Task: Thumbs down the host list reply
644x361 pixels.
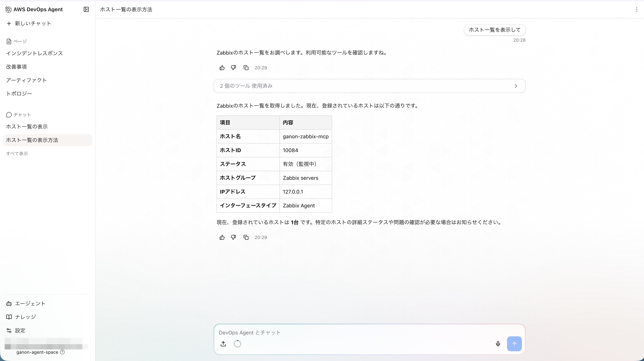Action: click(x=233, y=237)
